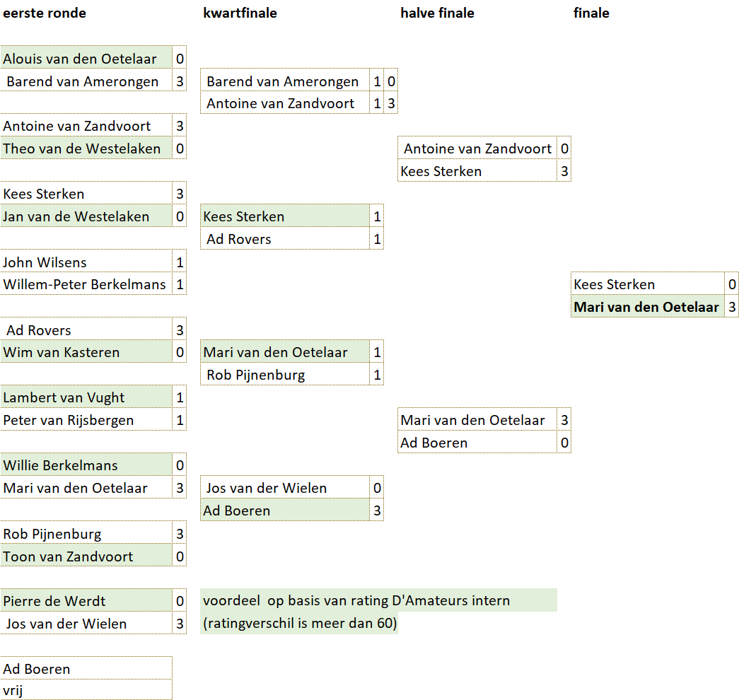The height and width of the screenshot is (700, 739).
Task: Select the Theo van de Westelaken cell
Action: coord(82,148)
